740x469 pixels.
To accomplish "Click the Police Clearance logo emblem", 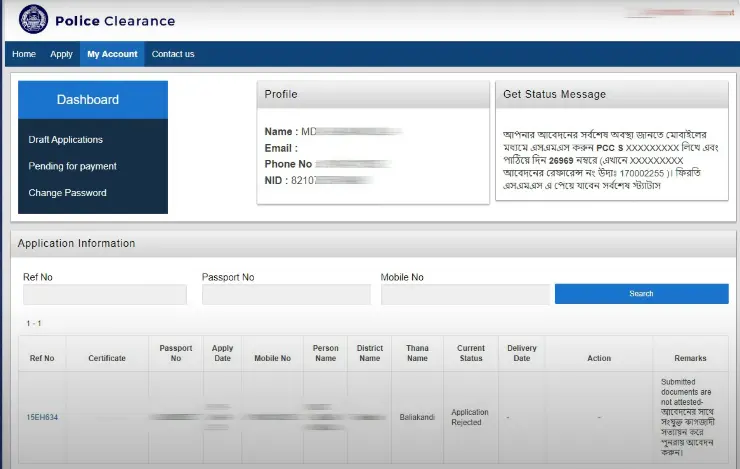I will pos(32,20).
